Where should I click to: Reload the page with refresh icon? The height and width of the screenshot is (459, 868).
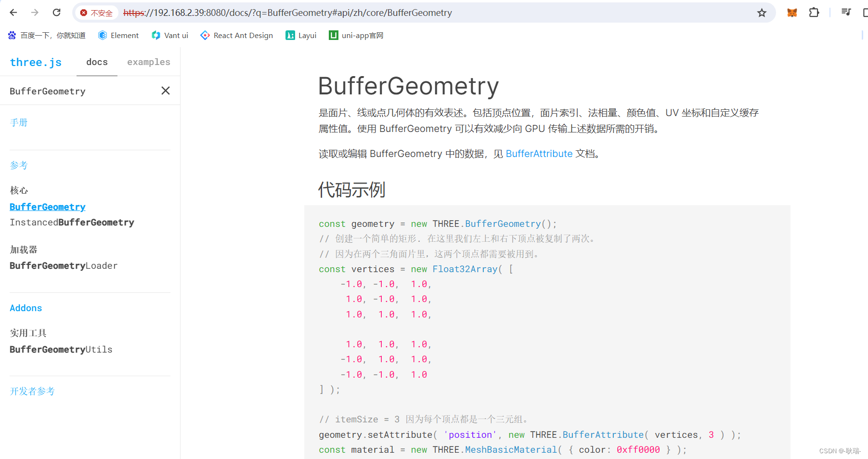point(56,13)
